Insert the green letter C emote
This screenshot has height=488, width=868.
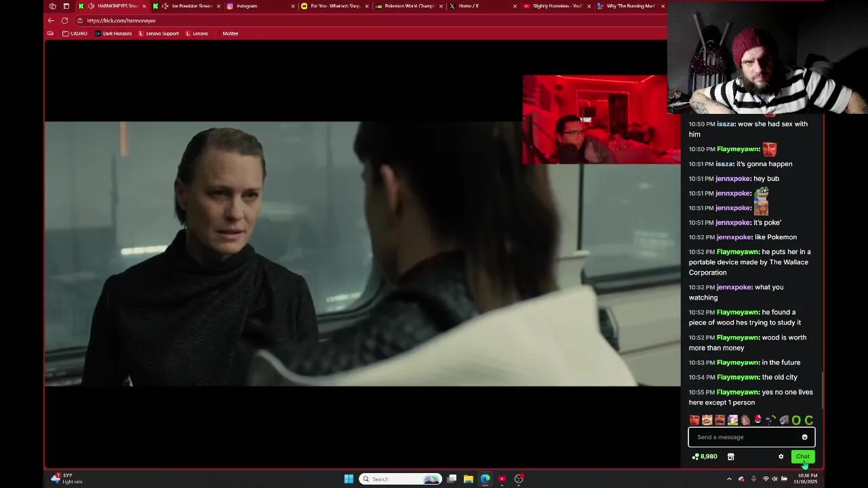tap(808, 420)
